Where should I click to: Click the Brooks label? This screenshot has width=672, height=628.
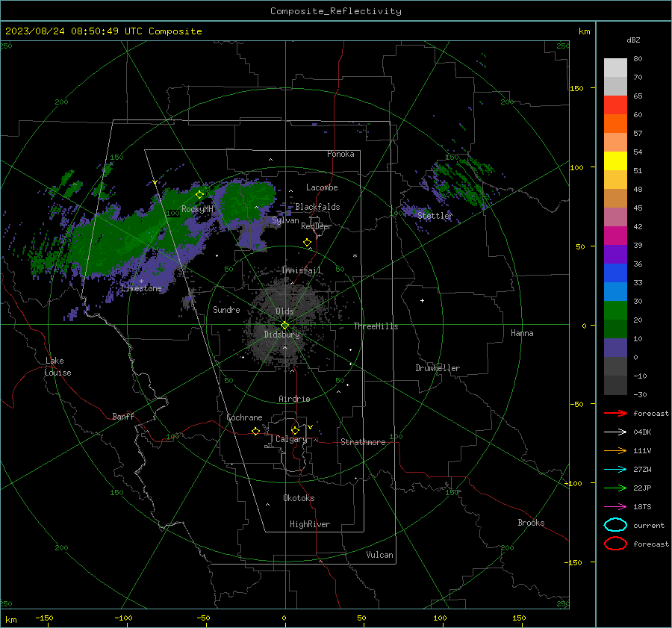point(531,523)
